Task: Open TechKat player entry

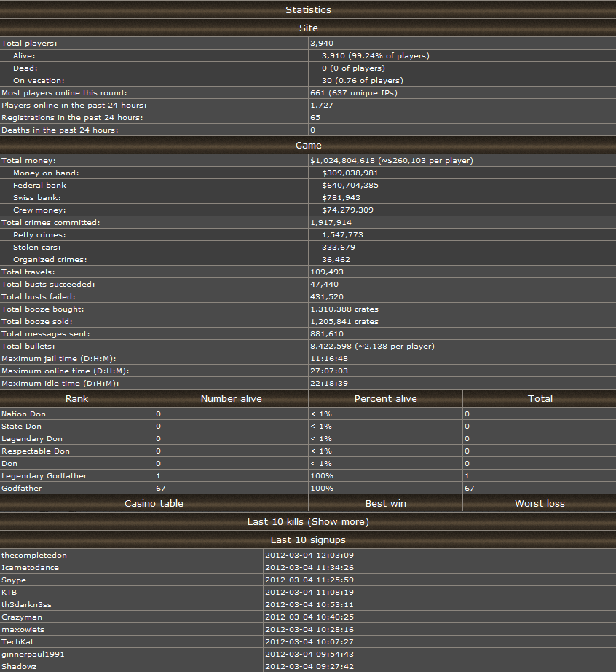Action: [17, 641]
